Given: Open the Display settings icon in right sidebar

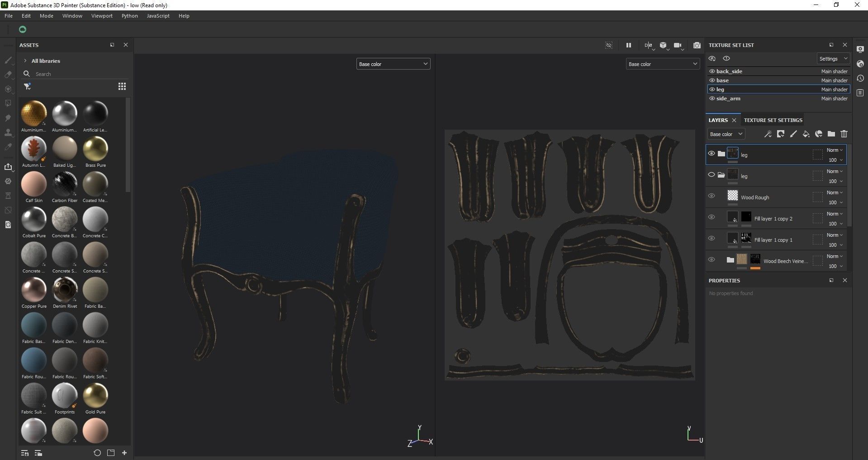Looking at the screenshot, I should [860, 49].
